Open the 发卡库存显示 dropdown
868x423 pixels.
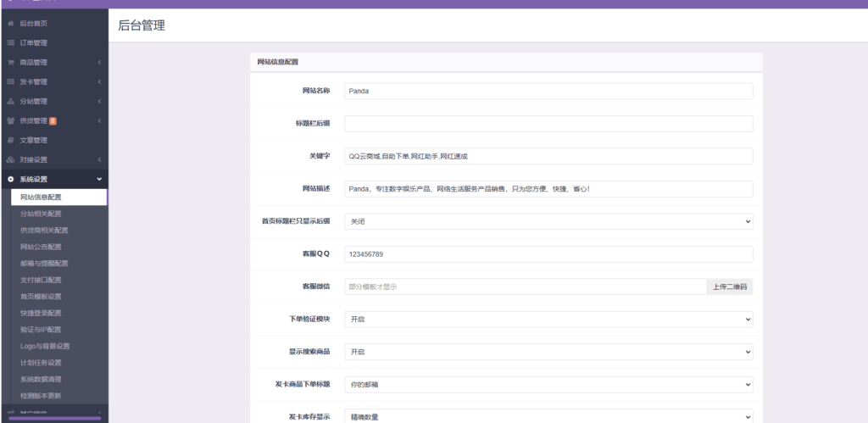[x=548, y=416]
